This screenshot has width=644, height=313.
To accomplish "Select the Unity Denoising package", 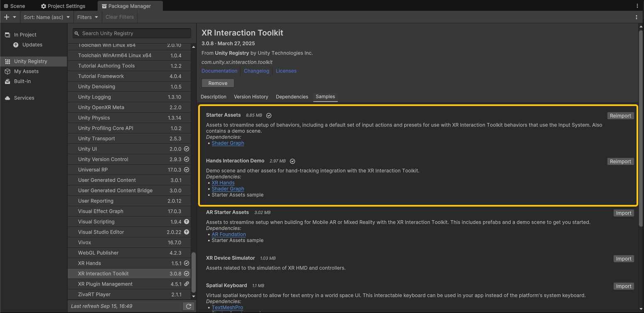I will click(130, 86).
